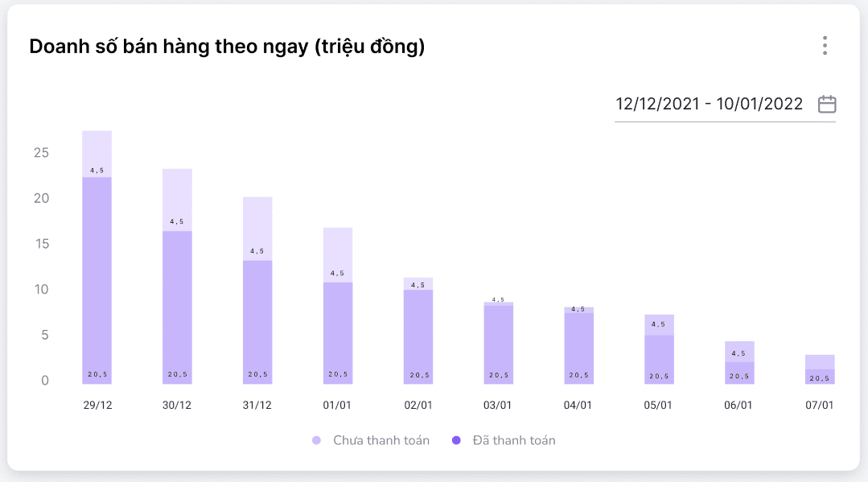Open the three-dot options menu
This screenshot has width=868, height=482.
[x=825, y=46]
